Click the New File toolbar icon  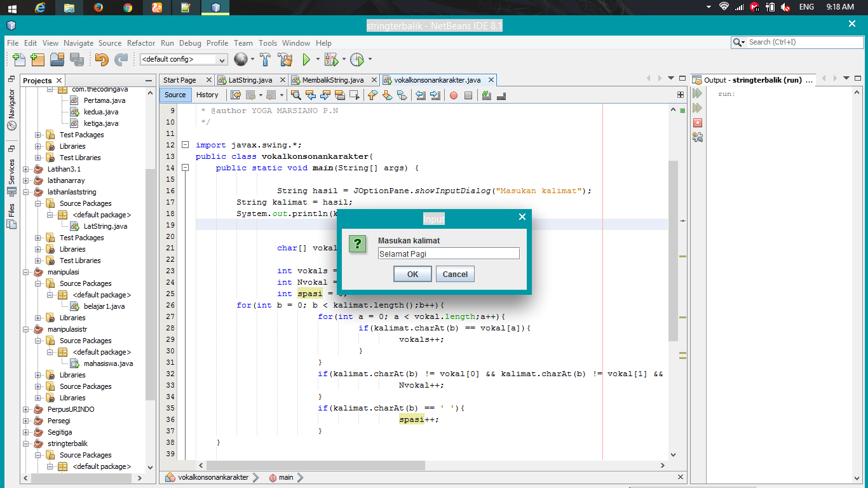pos(19,60)
